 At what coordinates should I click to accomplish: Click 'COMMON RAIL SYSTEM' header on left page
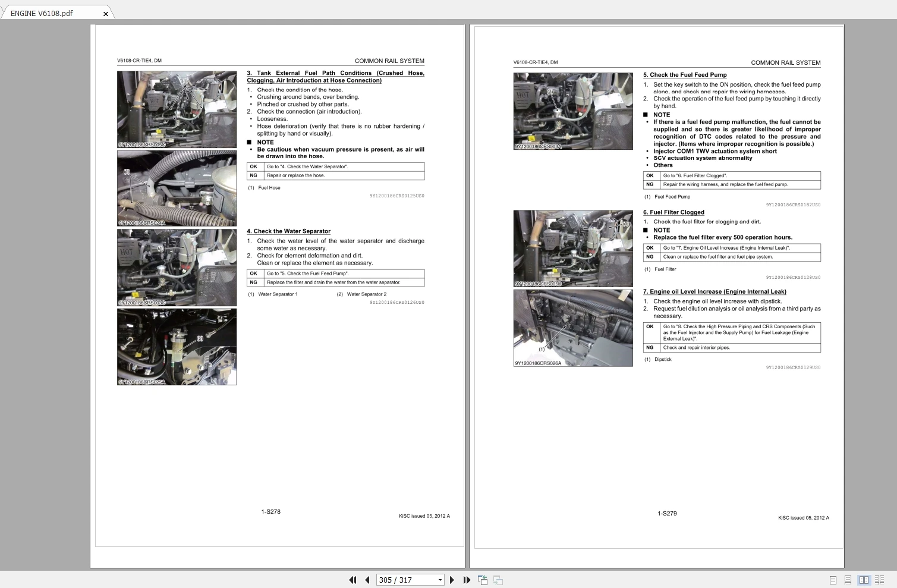tap(389, 61)
